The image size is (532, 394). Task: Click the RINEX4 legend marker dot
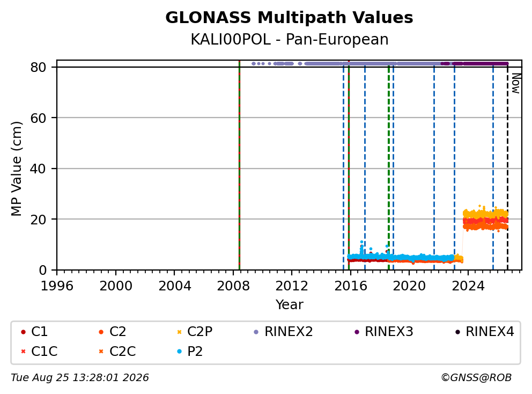point(457,332)
